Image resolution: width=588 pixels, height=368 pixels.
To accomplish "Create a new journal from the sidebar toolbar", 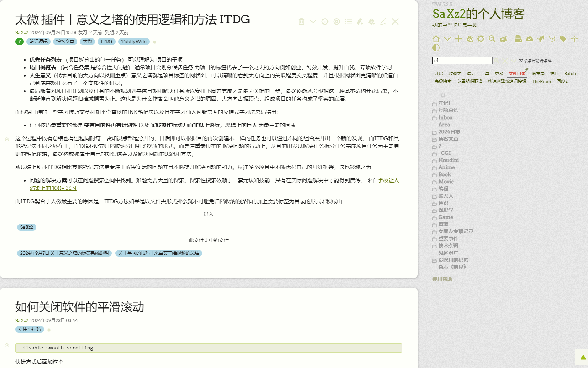I will click(x=470, y=39).
